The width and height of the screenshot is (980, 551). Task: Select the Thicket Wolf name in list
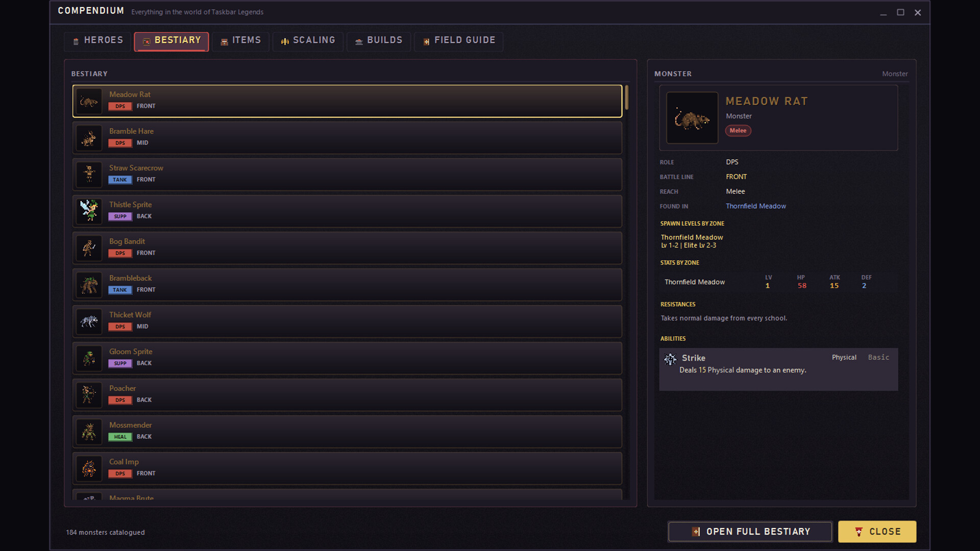(130, 315)
